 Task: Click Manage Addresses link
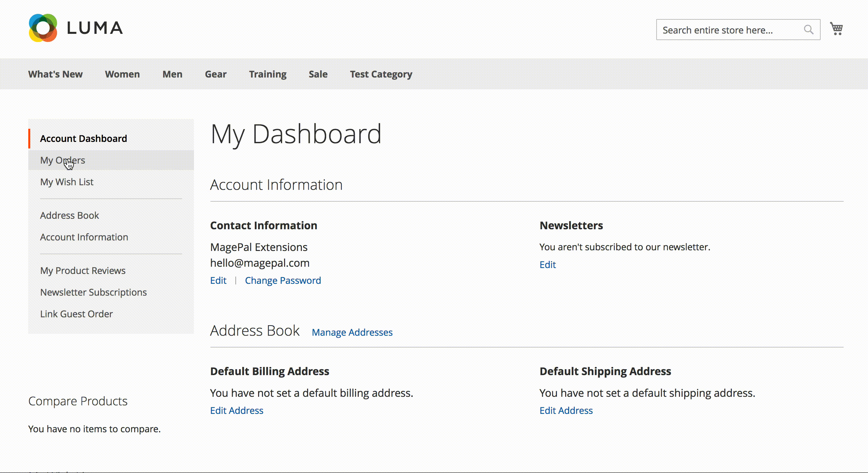click(352, 332)
